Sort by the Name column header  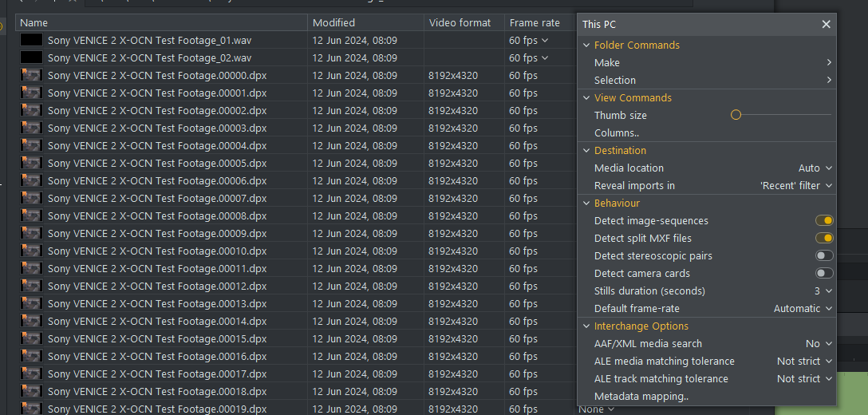(161, 22)
